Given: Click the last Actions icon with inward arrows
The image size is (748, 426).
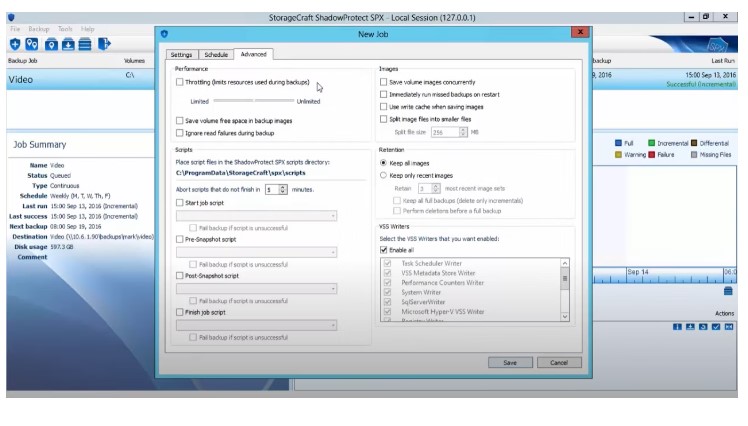Looking at the screenshot, I should click(728, 327).
